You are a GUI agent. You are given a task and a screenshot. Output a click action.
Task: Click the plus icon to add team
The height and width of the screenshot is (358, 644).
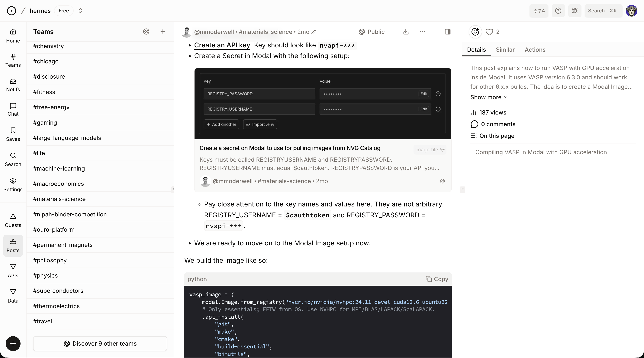pos(163,31)
